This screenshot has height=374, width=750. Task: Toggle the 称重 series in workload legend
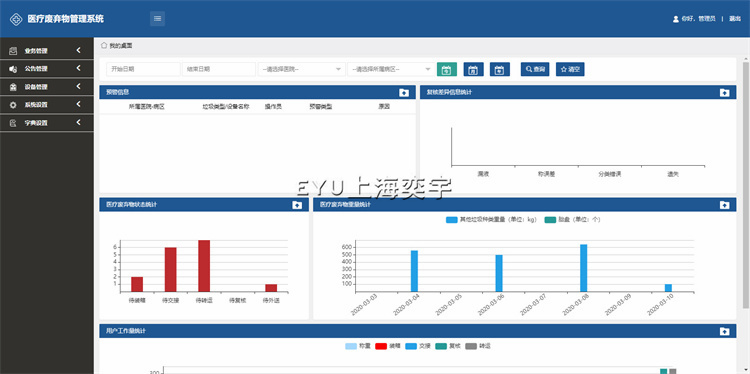pos(358,346)
